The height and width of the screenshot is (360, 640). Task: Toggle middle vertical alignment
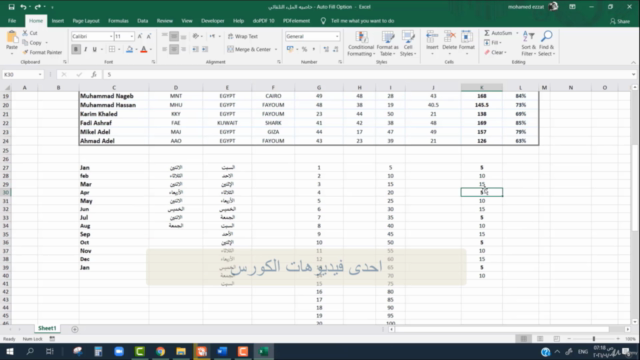[x=174, y=36]
